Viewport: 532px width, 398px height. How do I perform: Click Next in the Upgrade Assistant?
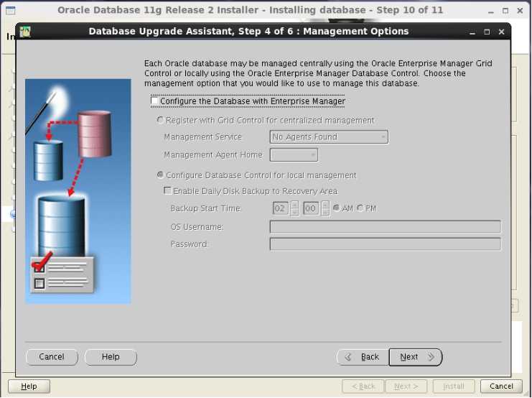416,357
